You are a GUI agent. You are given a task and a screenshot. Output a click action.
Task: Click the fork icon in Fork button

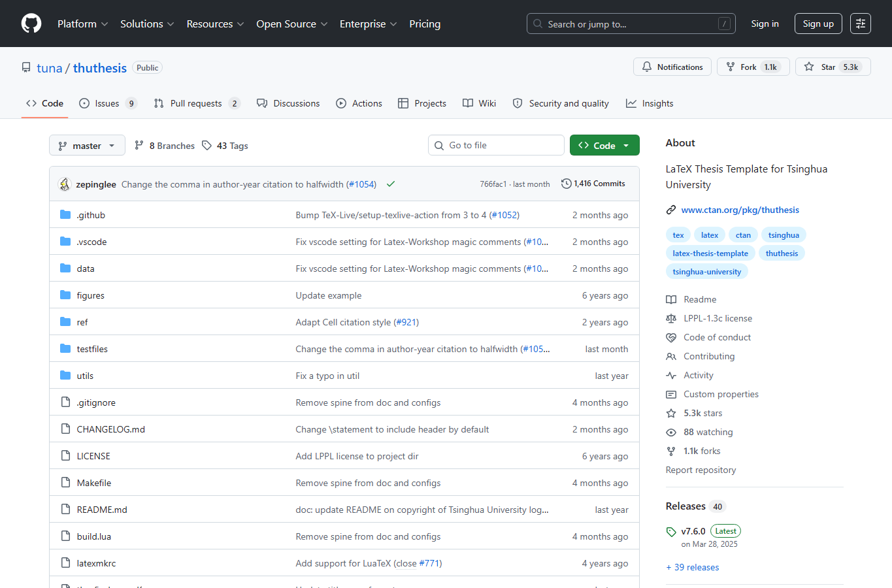coord(731,67)
